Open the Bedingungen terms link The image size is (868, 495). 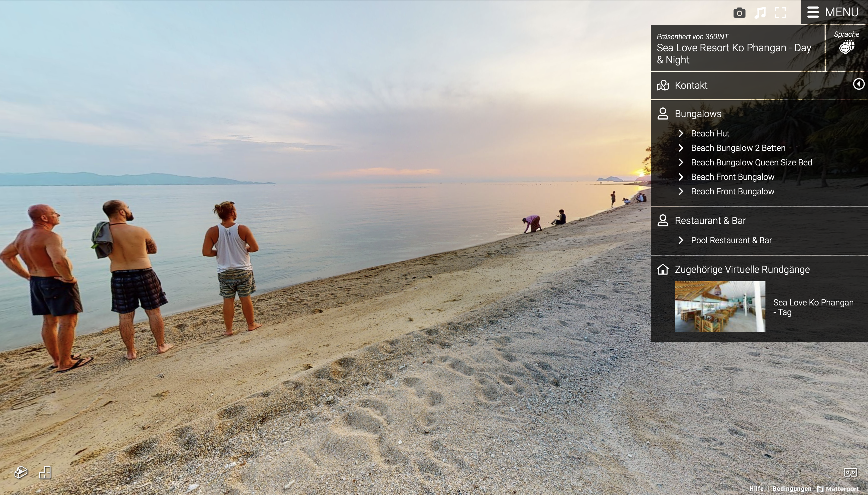click(x=792, y=489)
